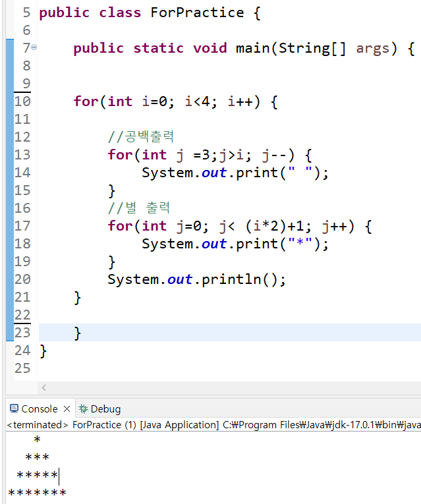Screen dimensions: 421x504
Task: Close the Console view tab
Action: coord(67,409)
